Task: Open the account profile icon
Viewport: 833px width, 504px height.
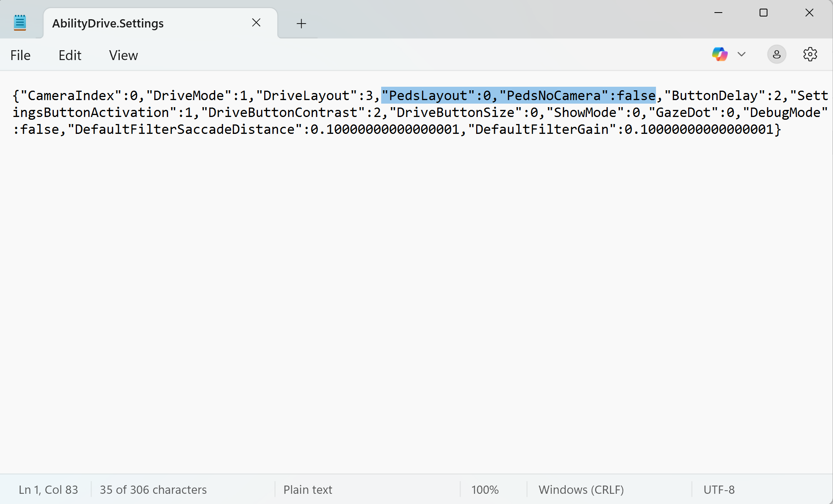Action: (776, 55)
